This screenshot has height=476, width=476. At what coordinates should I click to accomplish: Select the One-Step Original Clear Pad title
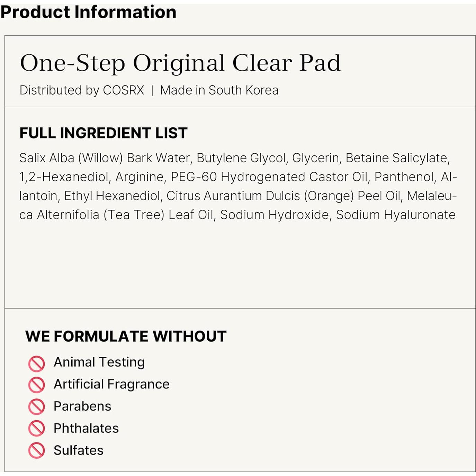[180, 63]
